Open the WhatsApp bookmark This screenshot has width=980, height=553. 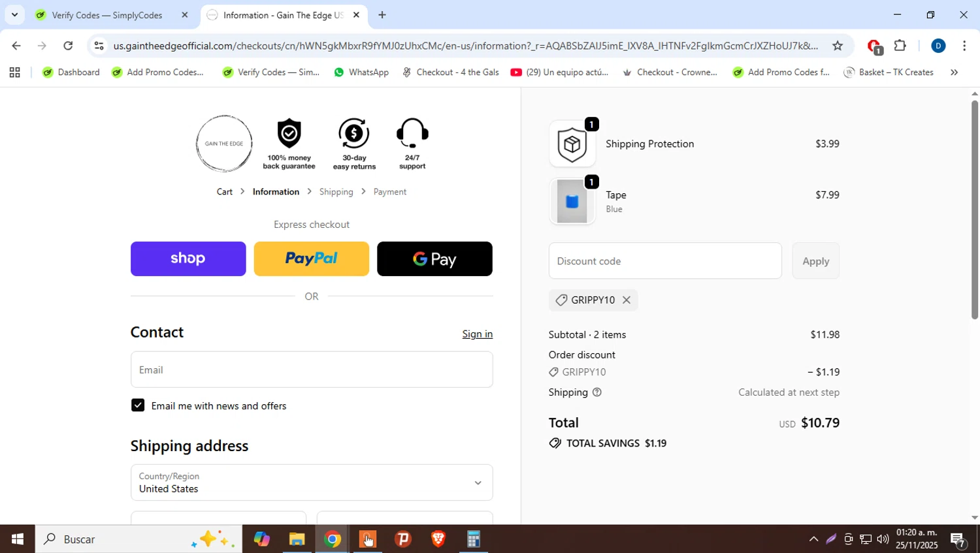coord(361,72)
